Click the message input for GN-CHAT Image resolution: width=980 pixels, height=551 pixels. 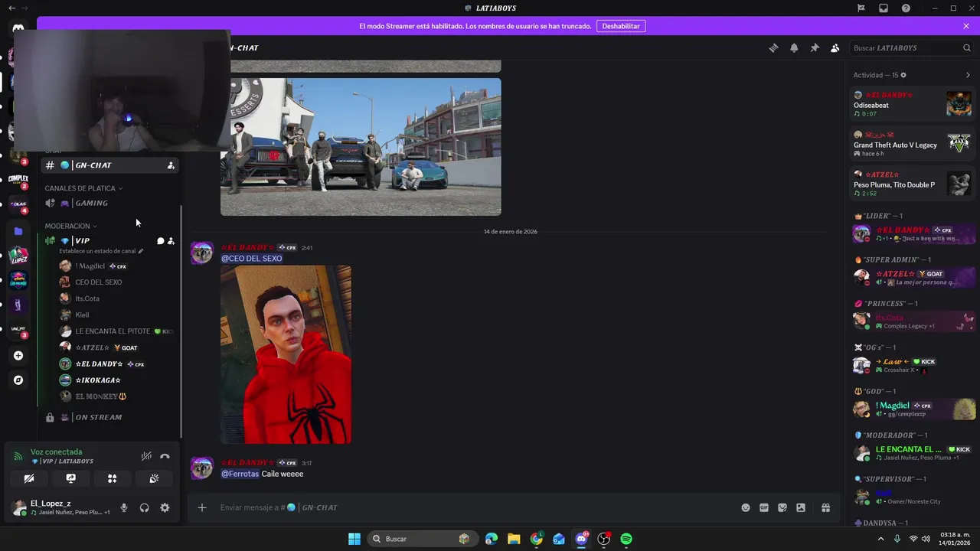(x=475, y=507)
